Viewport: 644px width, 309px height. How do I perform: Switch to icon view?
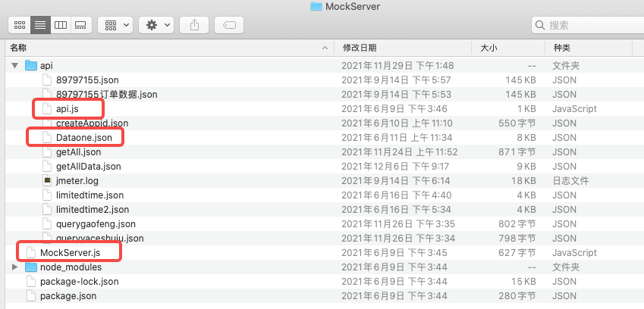pos(20,25)
